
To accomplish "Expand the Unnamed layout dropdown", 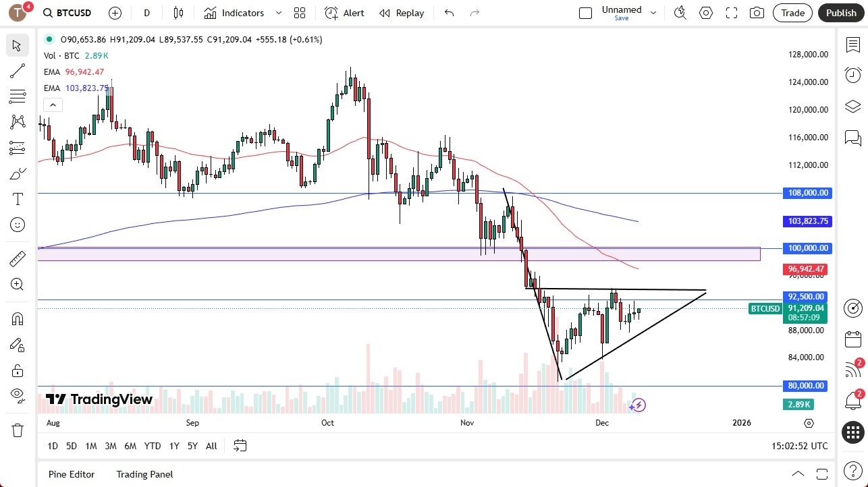I will coord(652,11).
